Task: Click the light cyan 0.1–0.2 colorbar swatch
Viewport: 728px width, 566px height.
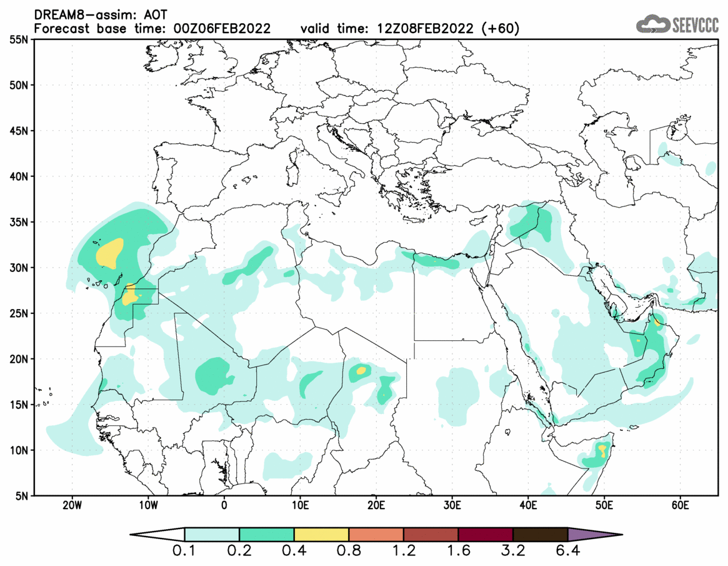Action: point(212,534)
